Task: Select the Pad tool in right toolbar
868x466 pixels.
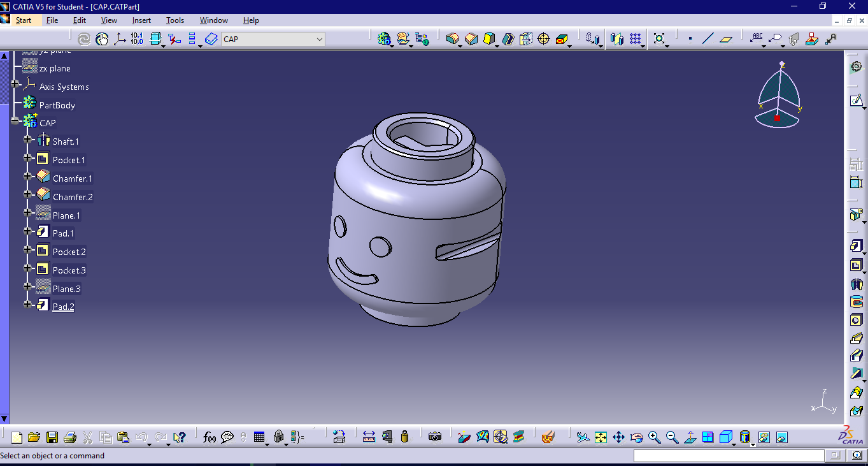Action: coord(857,246)
